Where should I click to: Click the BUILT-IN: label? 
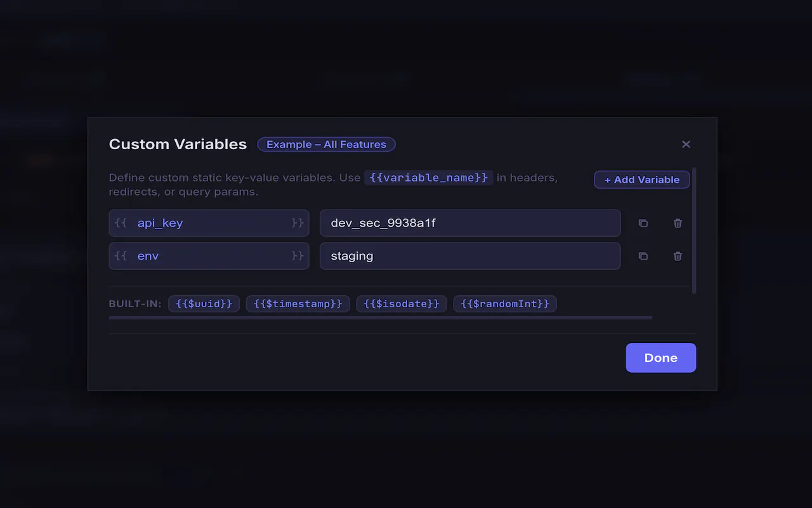[x=135, y=304]
